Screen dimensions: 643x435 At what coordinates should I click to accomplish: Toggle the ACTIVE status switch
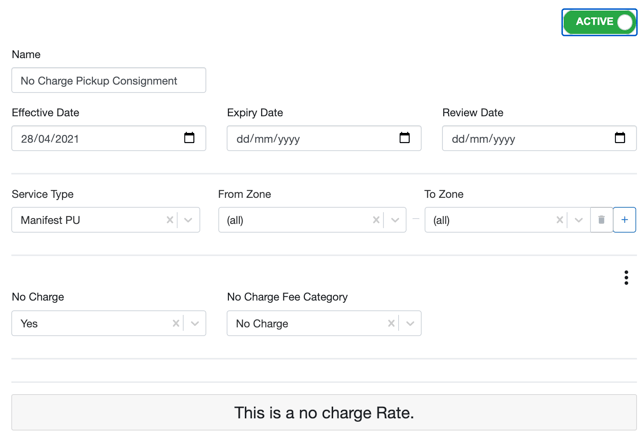pos(599,22)
